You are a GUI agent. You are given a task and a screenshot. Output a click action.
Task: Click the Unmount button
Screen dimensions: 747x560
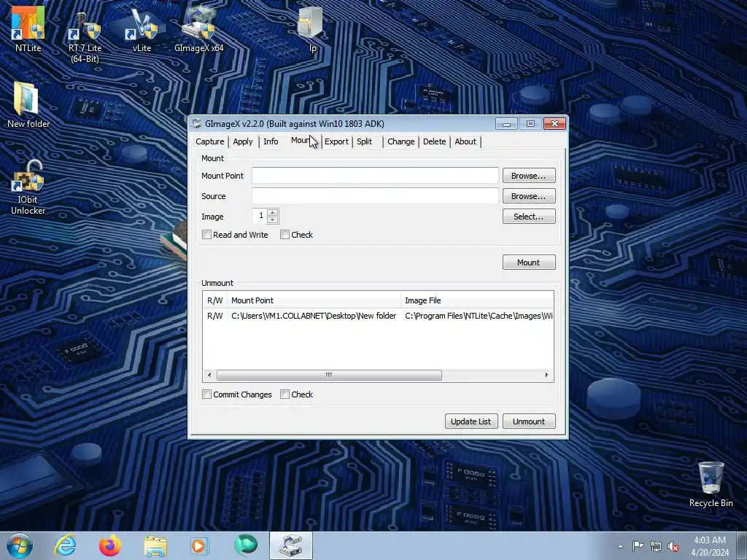(x=529, y=421)
